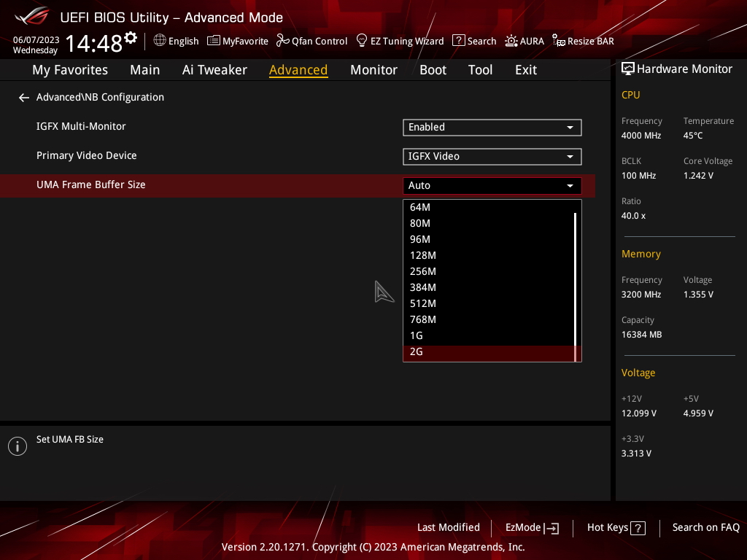Choose 1G frame buffer size
This screenshot has height=560, width=747.
[489, 335]
